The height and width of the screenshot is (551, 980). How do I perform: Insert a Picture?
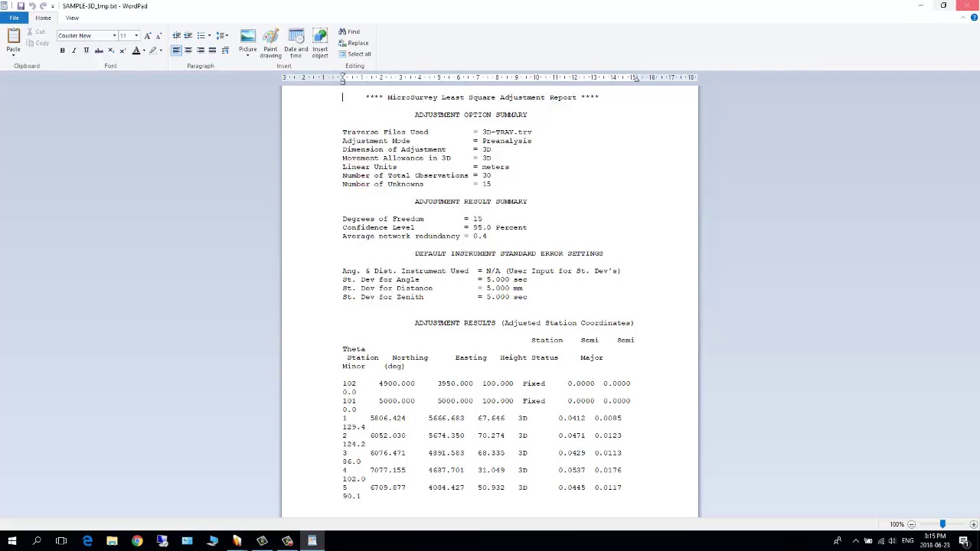coord(247,36)
